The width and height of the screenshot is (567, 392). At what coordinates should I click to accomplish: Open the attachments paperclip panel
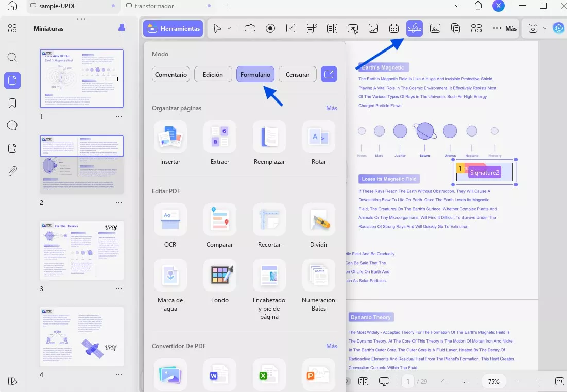coord(12,171)
